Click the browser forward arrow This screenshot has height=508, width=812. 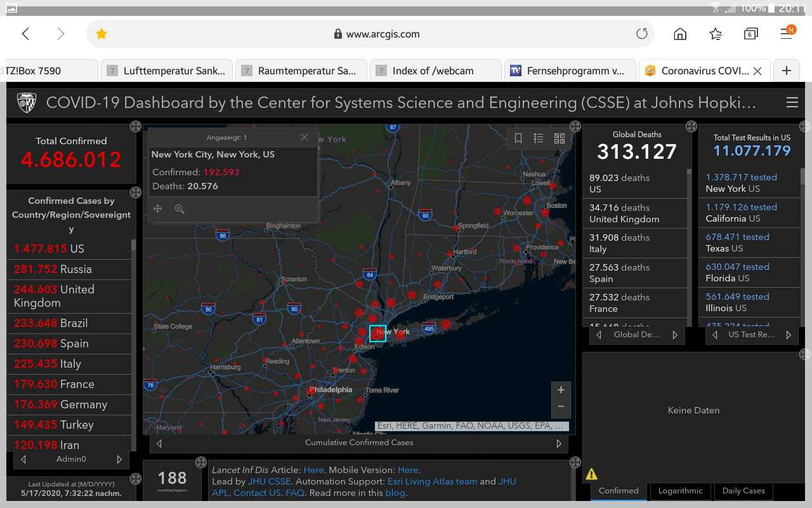[61, 34]
